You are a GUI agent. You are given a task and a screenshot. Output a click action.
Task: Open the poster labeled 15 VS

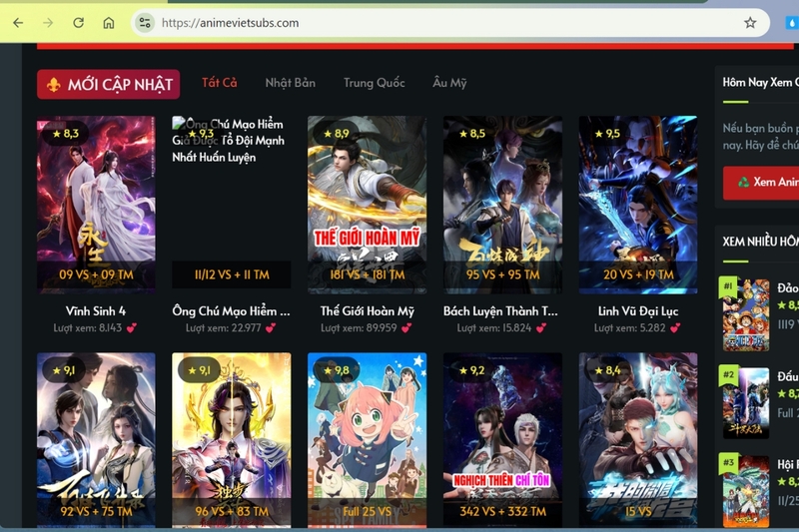[x=638, y=440]
